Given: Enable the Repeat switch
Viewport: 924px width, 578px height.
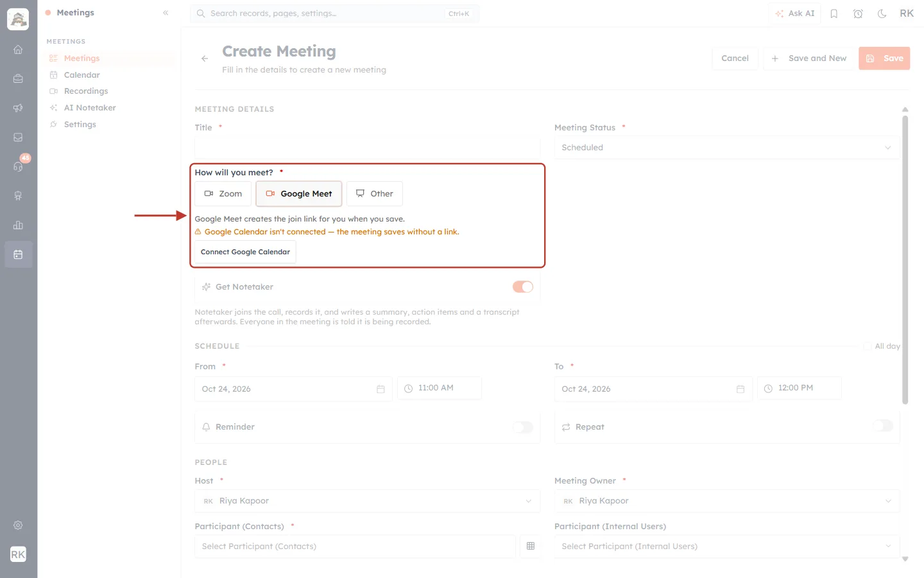Looking at the screenshot, I should pos(883,426).
